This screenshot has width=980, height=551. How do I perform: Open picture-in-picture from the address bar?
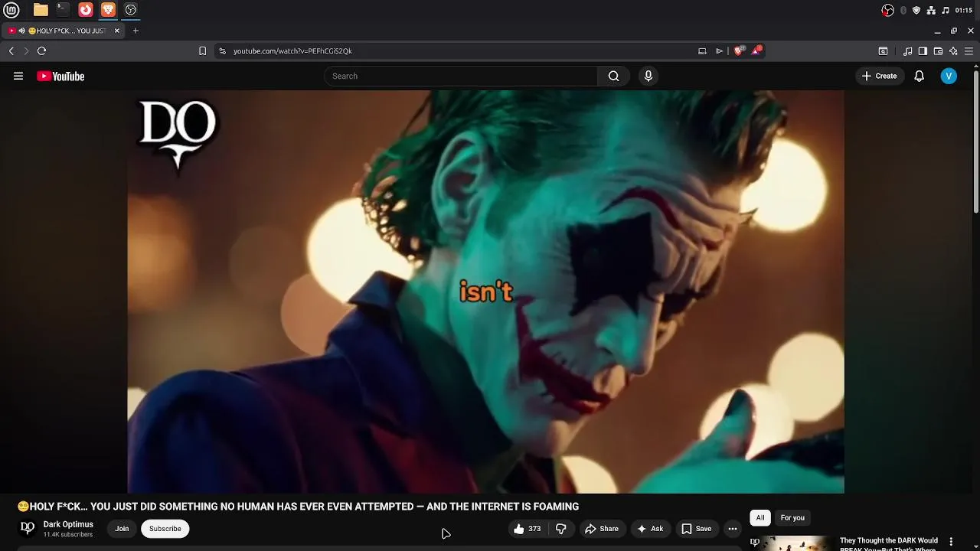coord(702,51)
